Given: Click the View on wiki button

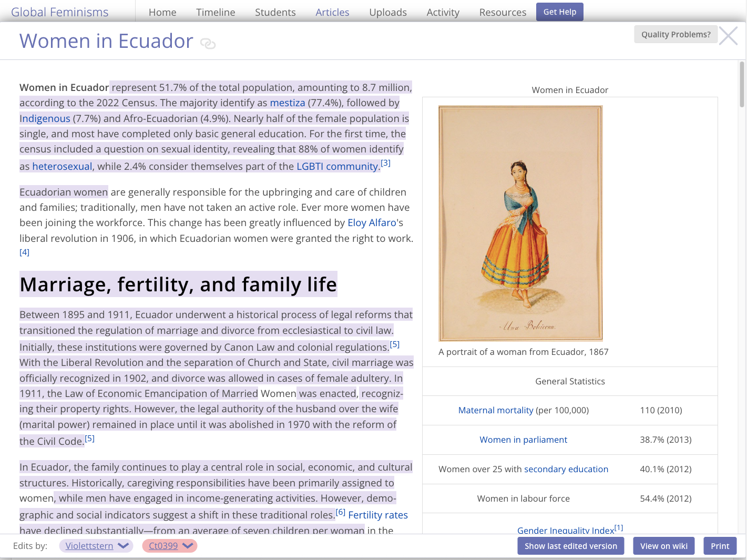Looking at the screenshot, I should [664, 546].
